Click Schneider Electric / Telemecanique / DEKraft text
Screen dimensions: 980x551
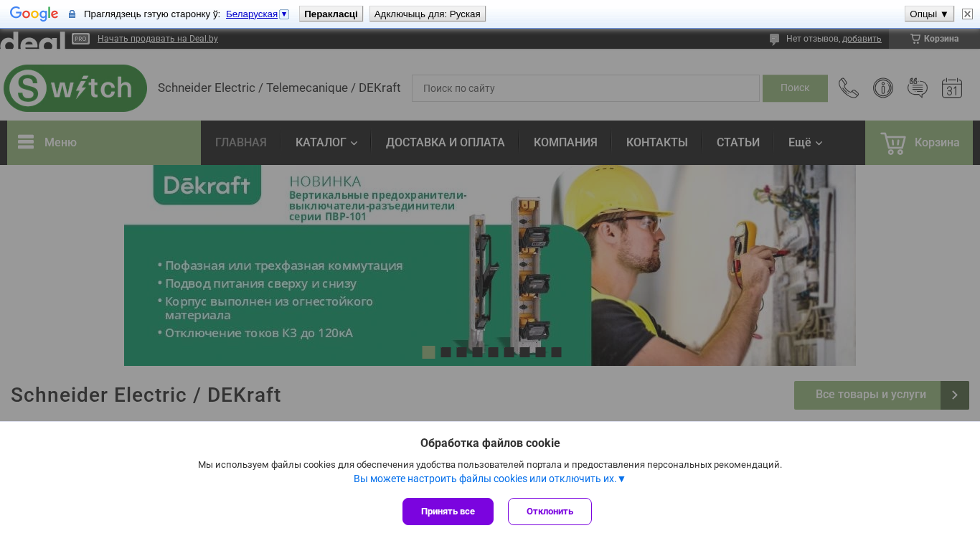279,88
